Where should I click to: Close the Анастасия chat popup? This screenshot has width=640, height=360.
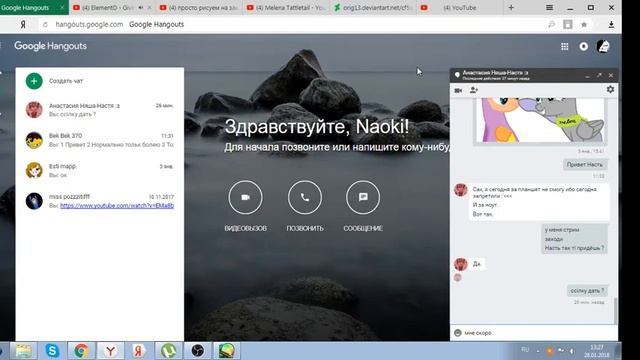[x=611, y=76]
